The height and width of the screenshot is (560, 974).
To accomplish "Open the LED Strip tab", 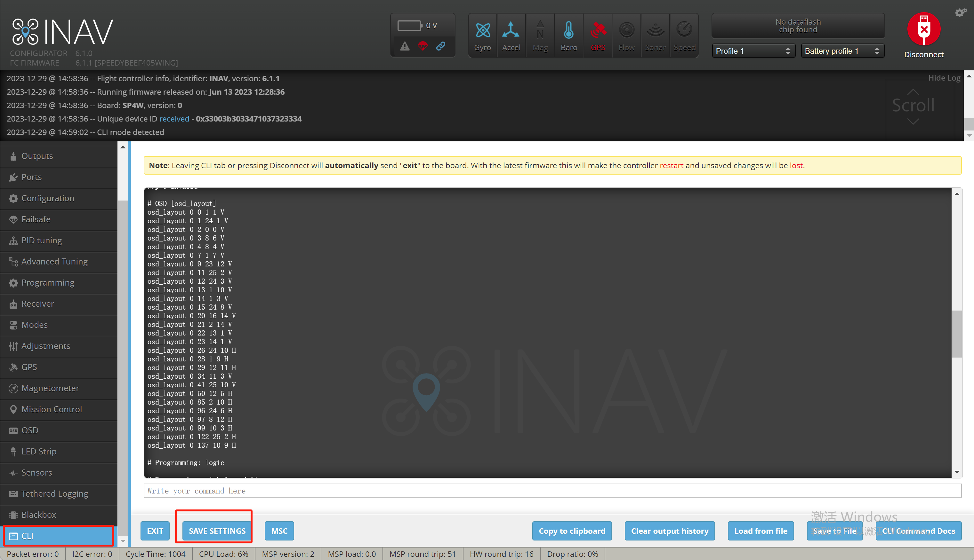I will point(59,452).
